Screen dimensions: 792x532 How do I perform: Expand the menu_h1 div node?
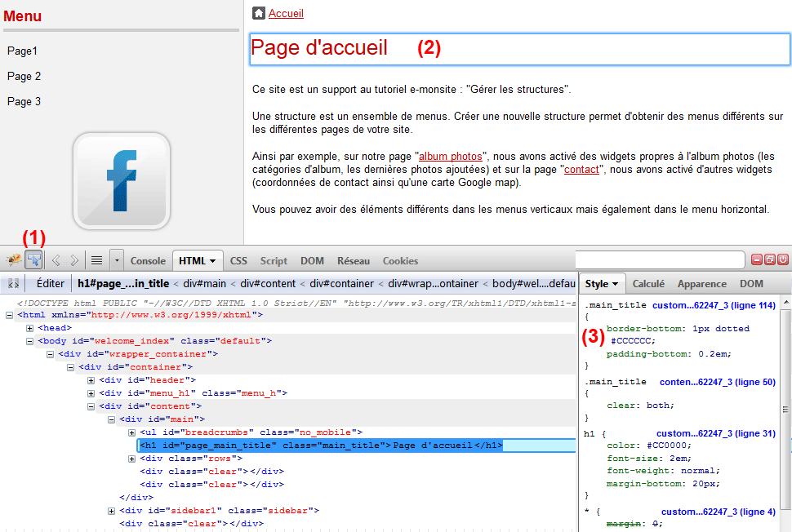(91, 393)
